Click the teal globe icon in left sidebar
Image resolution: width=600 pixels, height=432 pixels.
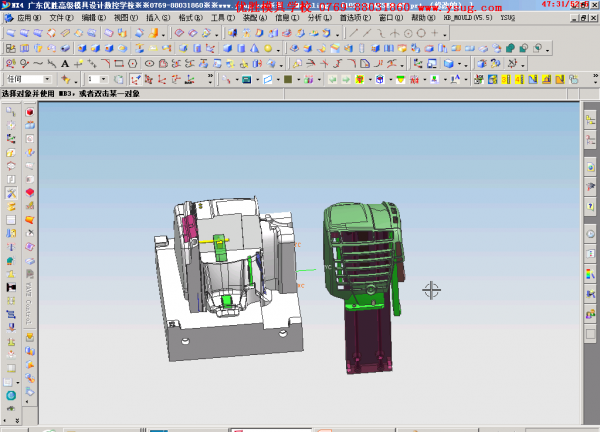(x=11, y=395)
